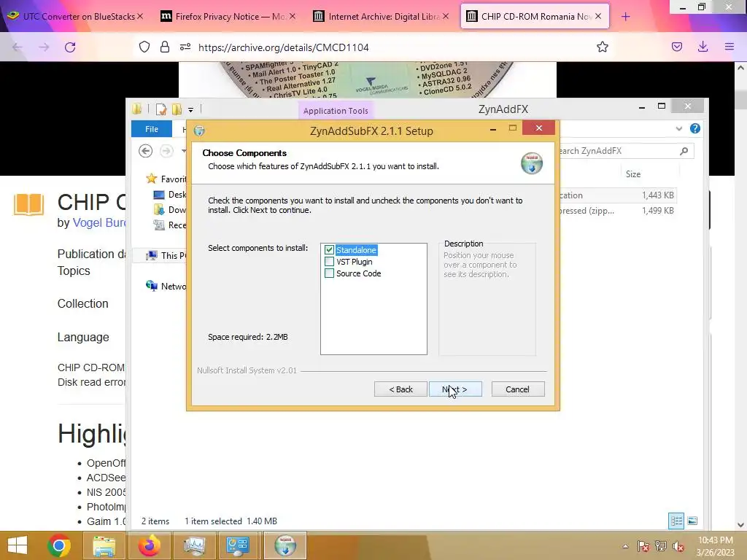The width and height of the screenshot is (747, 560).
Task: Click Explorer back navigation arrow
Action: [x=146, y=151]
